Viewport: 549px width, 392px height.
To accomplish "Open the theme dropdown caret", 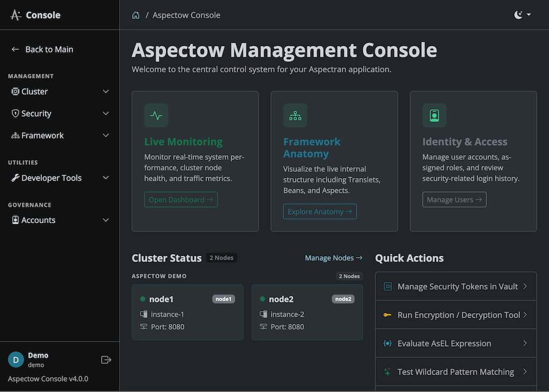I will [529, 14].
